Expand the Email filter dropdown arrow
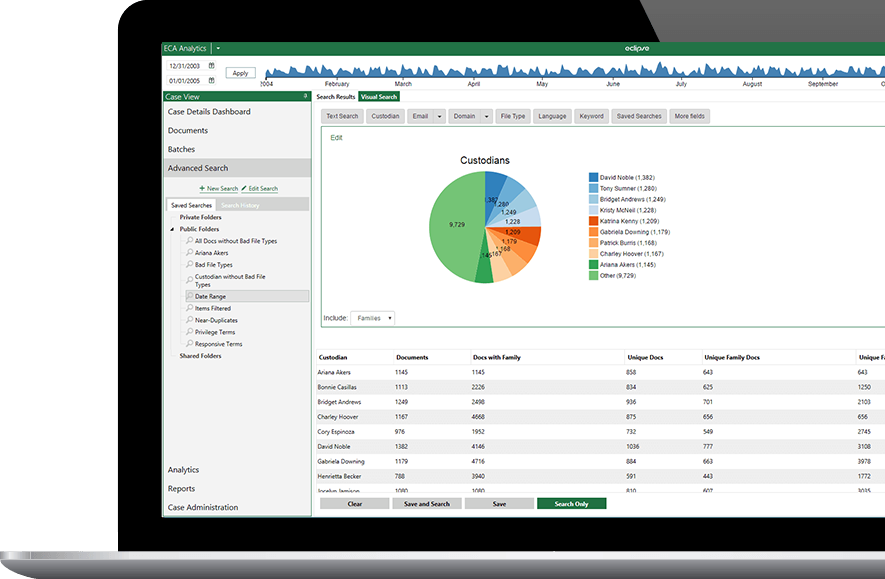The image size is (885, 579). (440, 116)
